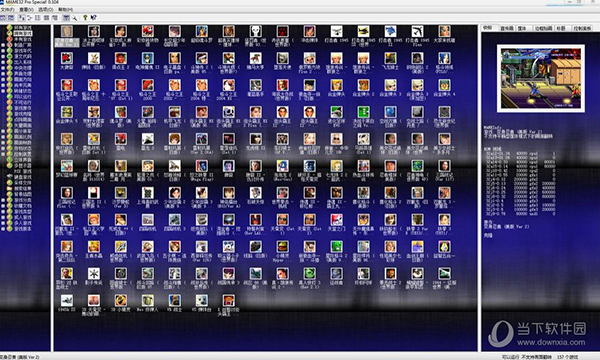Switch to list view toolbar icon

tap(38, 18)
